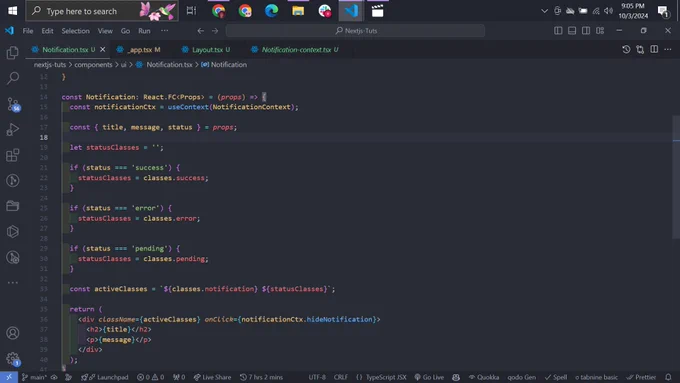Change the UTF-8 file encoding
Image resolution: width=680 pixels, height=383 pixels.
click(317, 377)
